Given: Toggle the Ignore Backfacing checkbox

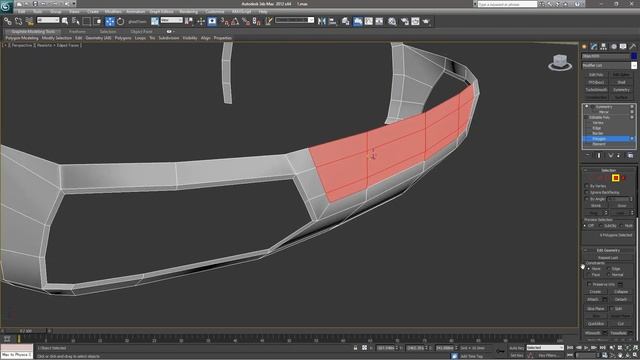Looking at the screenshot, I should click(587, 192).
